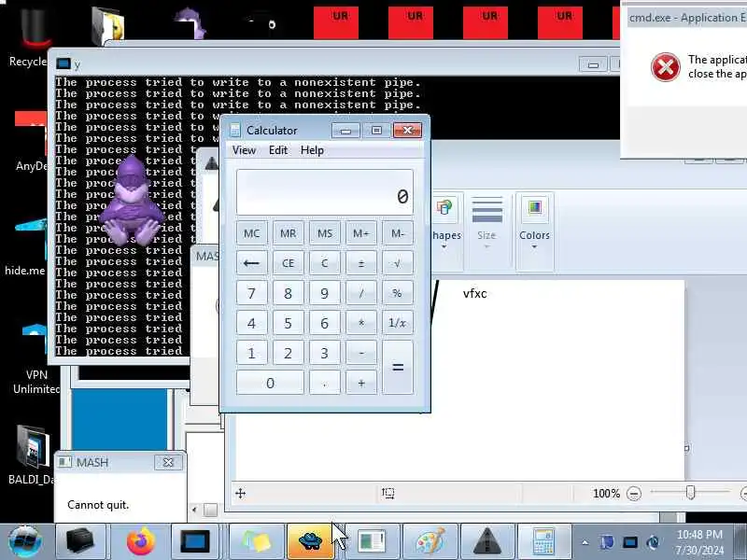
Task: Click the zoom out minus button in Paint
Action: click(634, 494)
